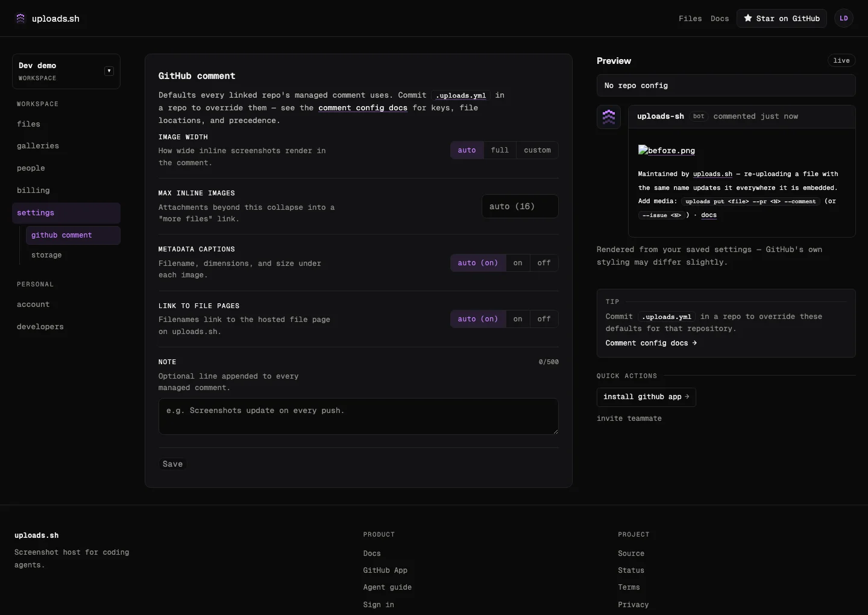Click the max inline images auto (16) field

click(520, 206)
